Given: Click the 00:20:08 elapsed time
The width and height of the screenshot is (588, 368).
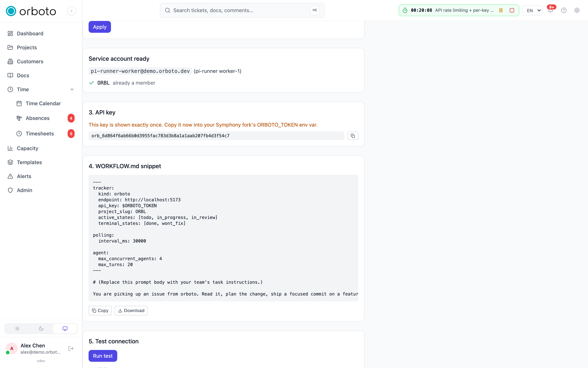Looking at the screenshot, I should (421, 10).
